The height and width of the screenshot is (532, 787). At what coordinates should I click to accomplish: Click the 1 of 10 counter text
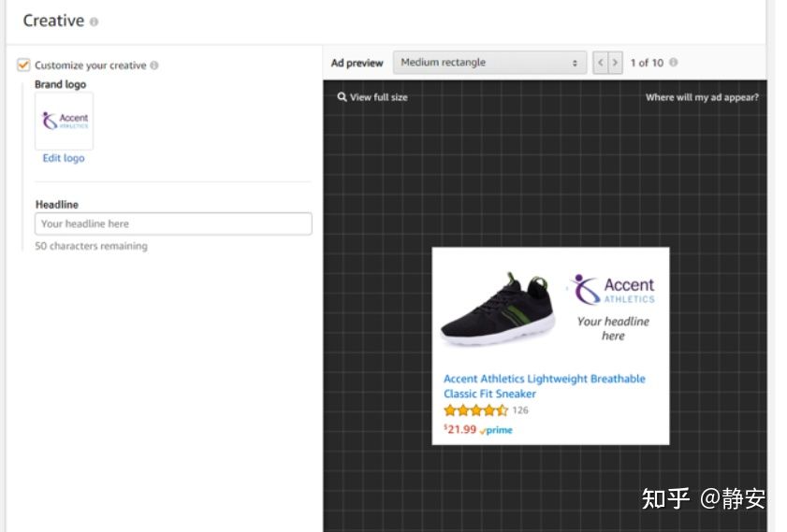coord(647,63)
